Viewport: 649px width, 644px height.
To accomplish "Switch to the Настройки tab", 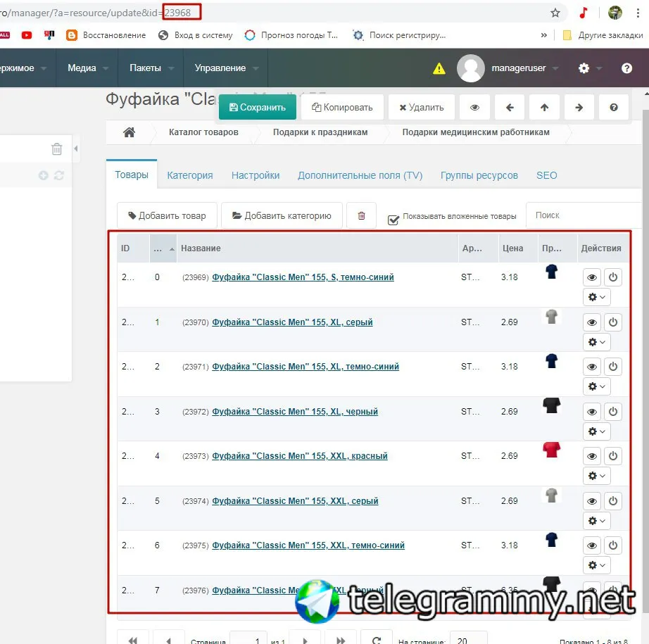I will [x=256, y=175].
